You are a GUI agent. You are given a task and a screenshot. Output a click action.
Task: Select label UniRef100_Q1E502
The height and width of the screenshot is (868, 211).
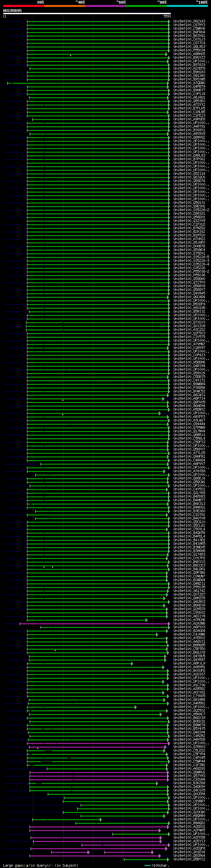pyautogui.click(x=190, y=711)
